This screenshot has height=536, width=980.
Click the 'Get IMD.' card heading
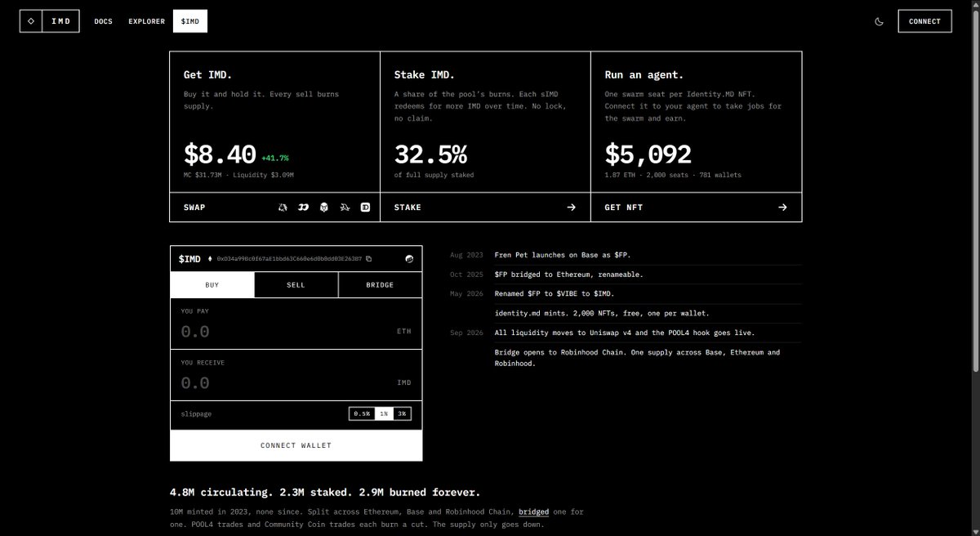pyautogui.click(x=207, y=74)
